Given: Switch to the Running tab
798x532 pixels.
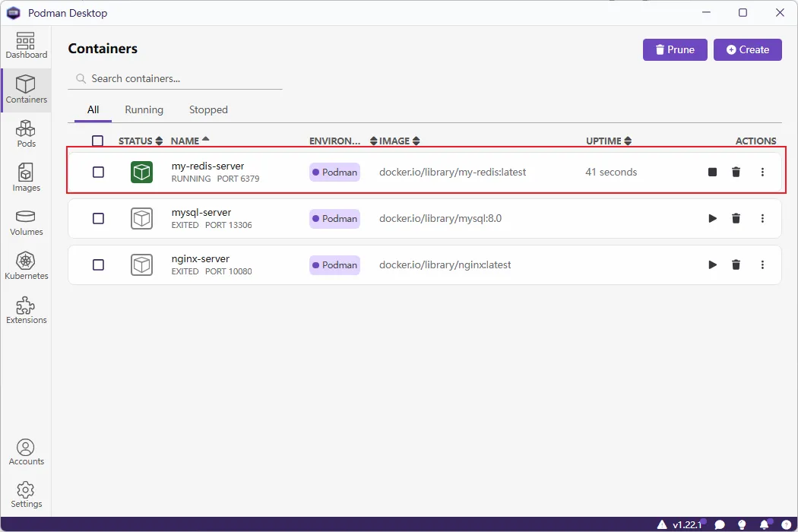Looking at the screenshot, I should (144, 110).
